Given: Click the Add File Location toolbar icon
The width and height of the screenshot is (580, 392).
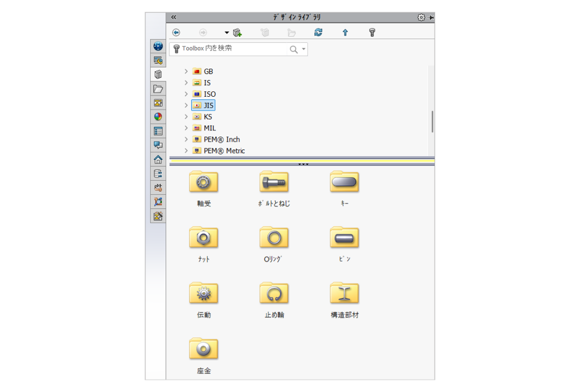Looking at the screenshot, I should coord(238,33).
